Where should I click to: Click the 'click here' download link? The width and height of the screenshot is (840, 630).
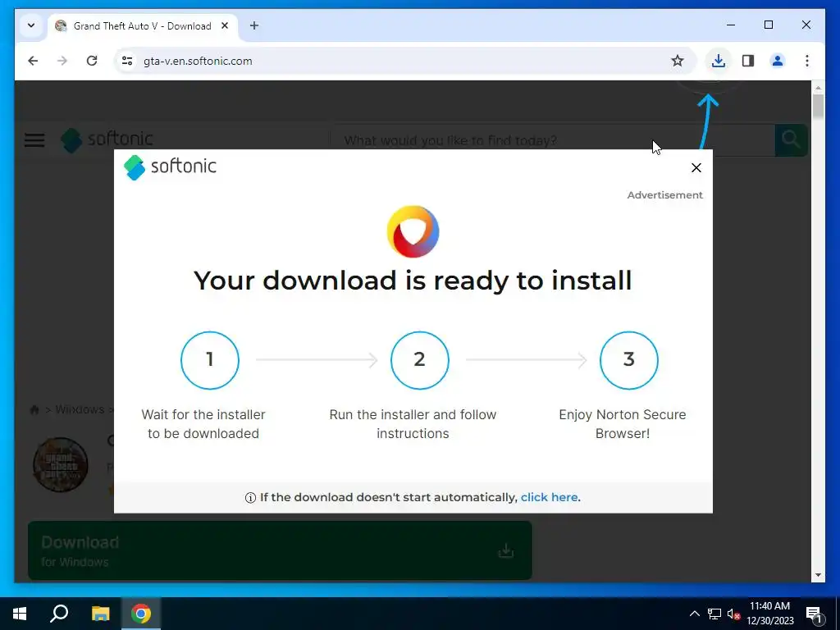tap(549, 498)
